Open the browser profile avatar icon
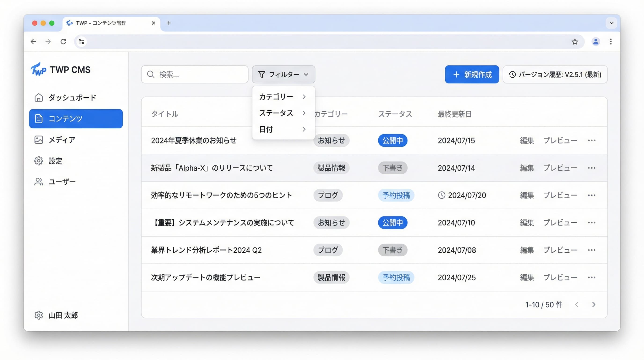Image resolution: width=644 pixels, height=360 pixels. pyautogui.click(x=596, y=41)
